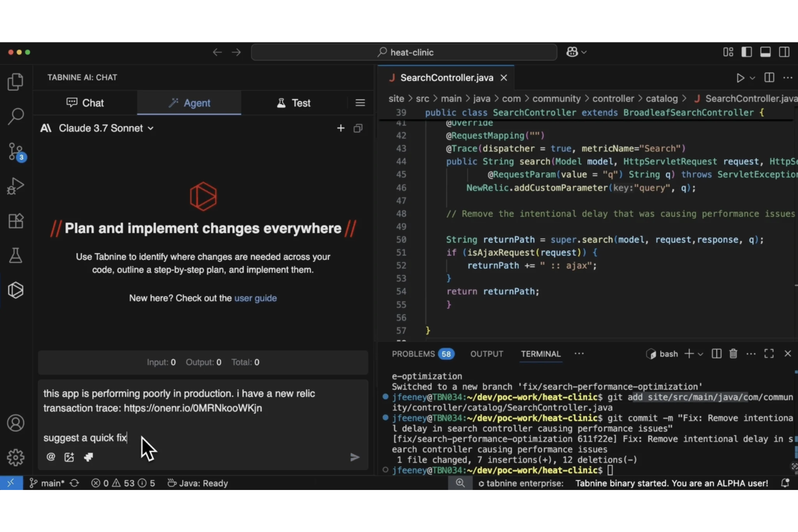Image resolution: width=798 pixels, height=532 pixels.
Task: Click breadcrumb segment 'community'
Action: point(556,99)
